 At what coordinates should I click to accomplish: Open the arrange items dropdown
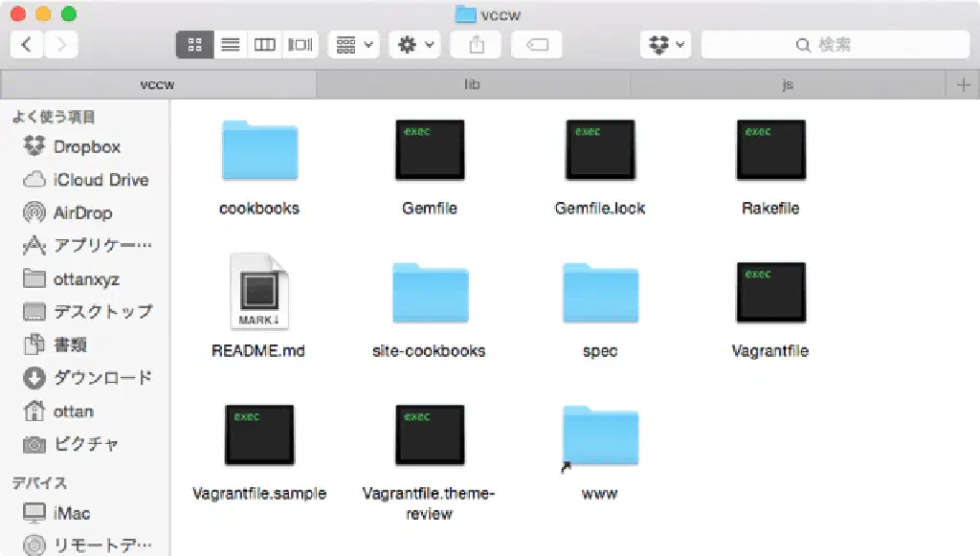[354, 44]
